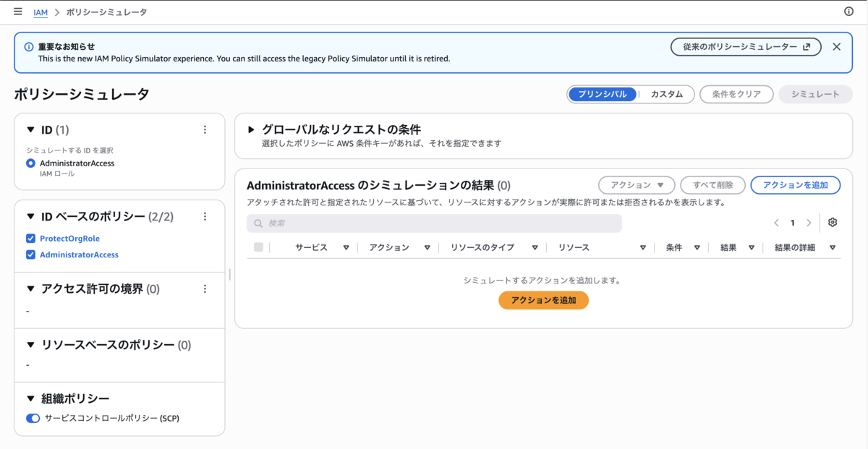Open the アクション dropdown button
The height and width of the screenshot is (449, 868).
tap(637, 185)
